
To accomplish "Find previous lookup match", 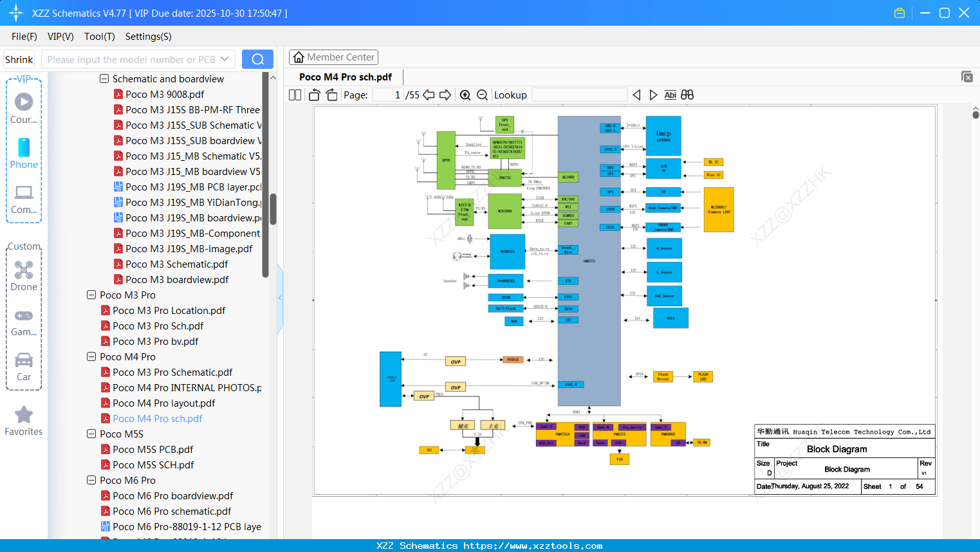I will pos(636,95).
